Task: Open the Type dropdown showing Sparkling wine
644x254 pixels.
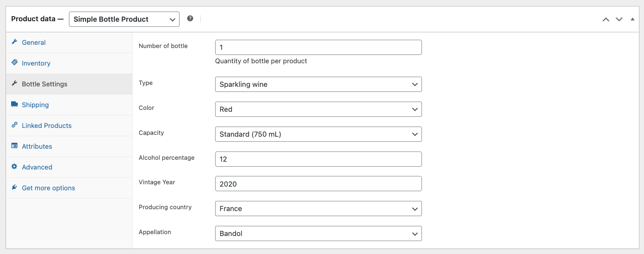Action: 318,85
